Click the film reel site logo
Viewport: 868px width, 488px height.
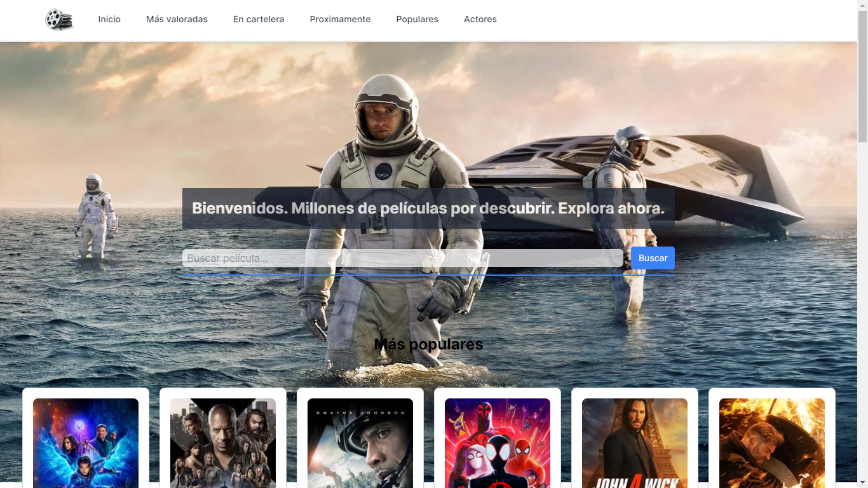[59, 20]
